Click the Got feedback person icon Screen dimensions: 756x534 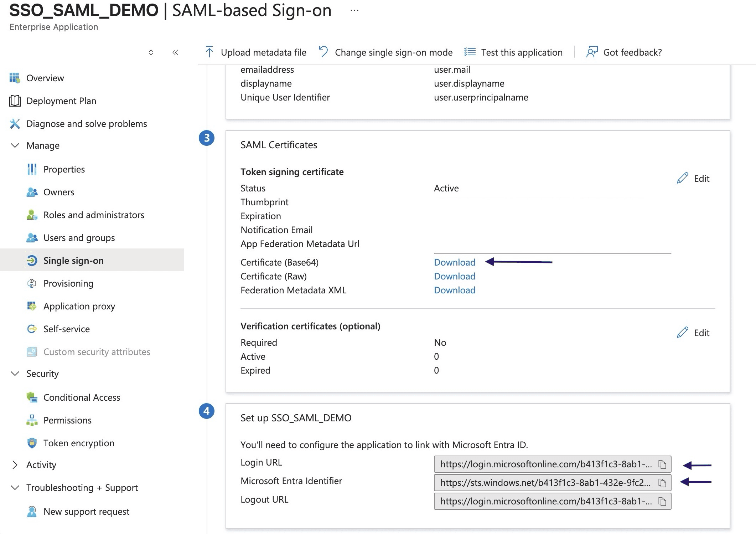[592, 52]
